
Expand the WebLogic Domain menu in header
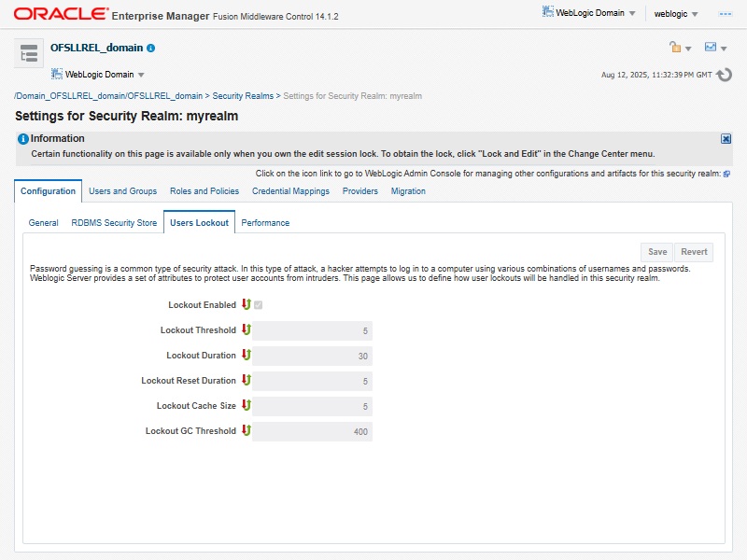590,14
